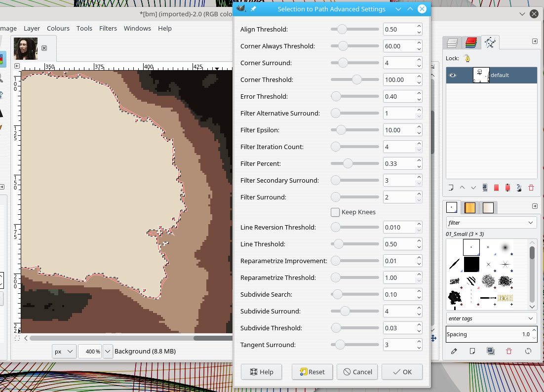Toggle visibility of the default path
Viewport: 544px width, 392px height.
click(x=453, y=75)
